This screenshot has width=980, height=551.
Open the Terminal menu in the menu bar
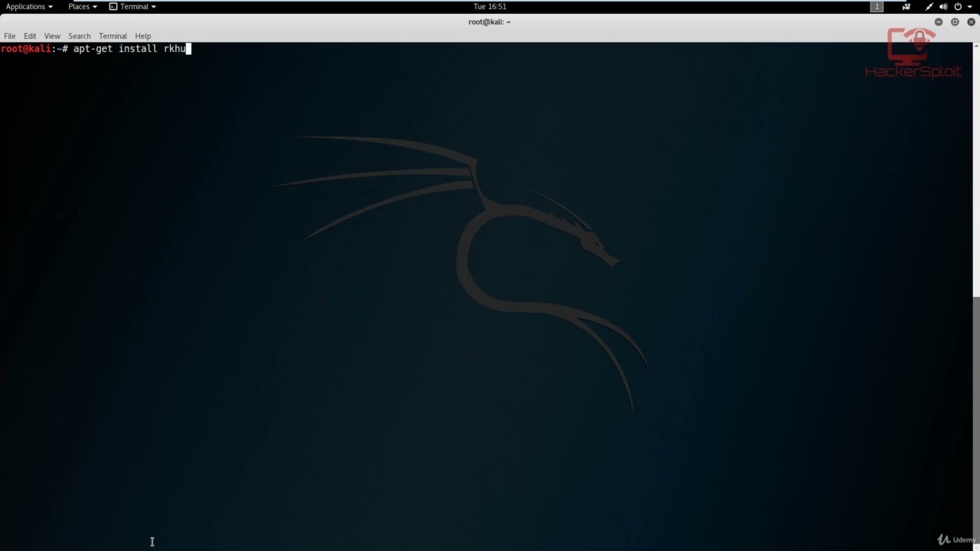(113, 36)
